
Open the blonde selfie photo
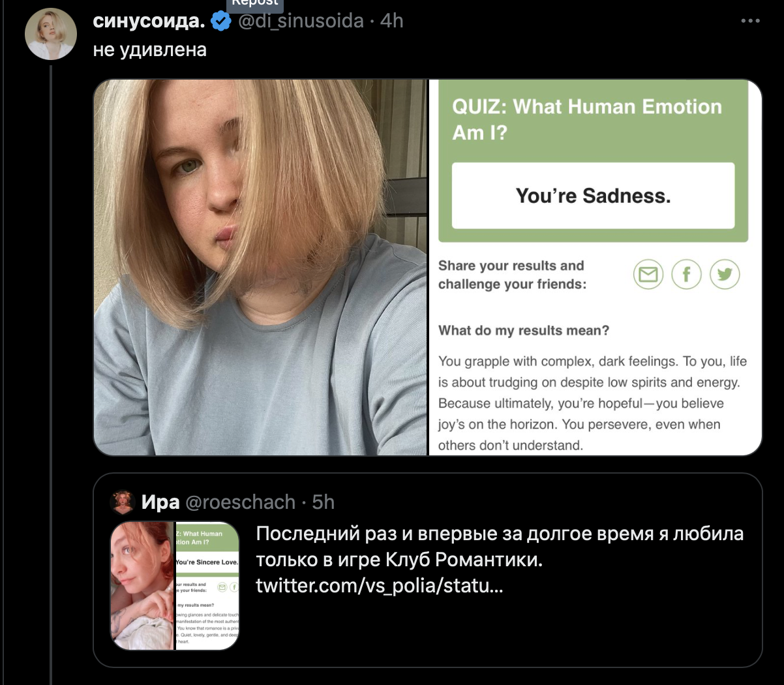click(260, 267)
